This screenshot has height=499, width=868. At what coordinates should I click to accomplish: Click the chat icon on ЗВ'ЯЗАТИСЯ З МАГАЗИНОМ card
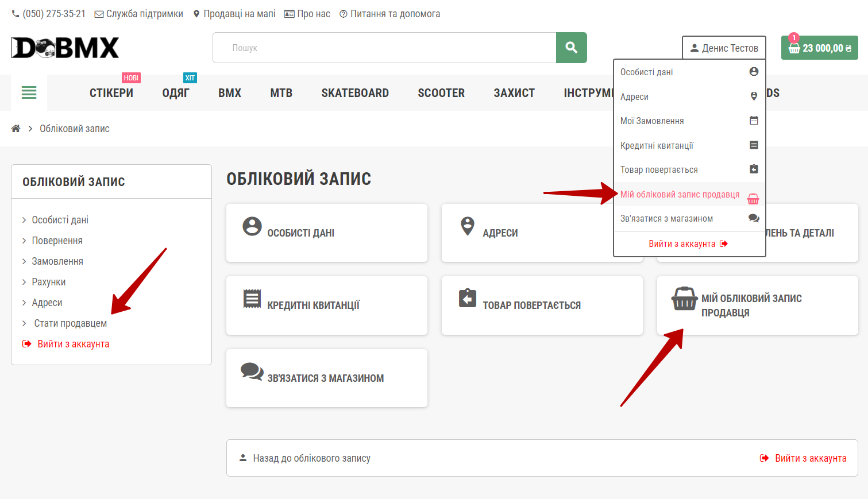(x=252, y=372)
